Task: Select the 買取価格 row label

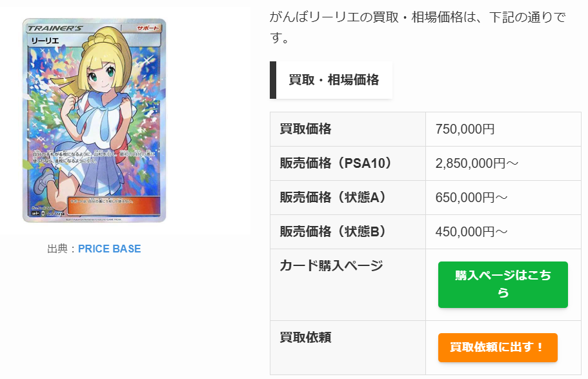Action: 305,129
